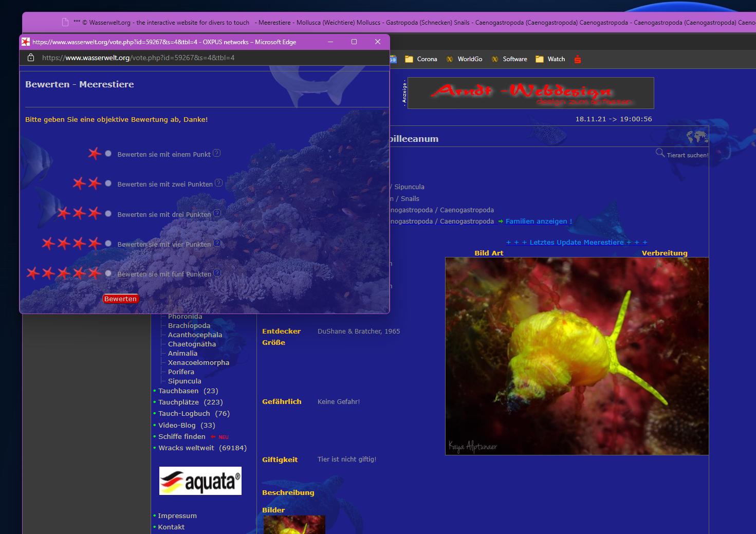Select the one-point rating radio button
756x534 pixels.
[x=108, y=154]
